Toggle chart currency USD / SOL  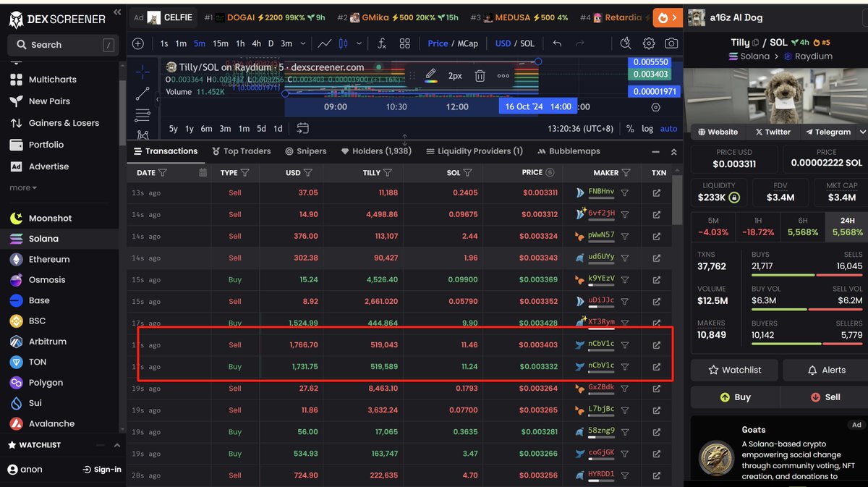tap(515, 43)
